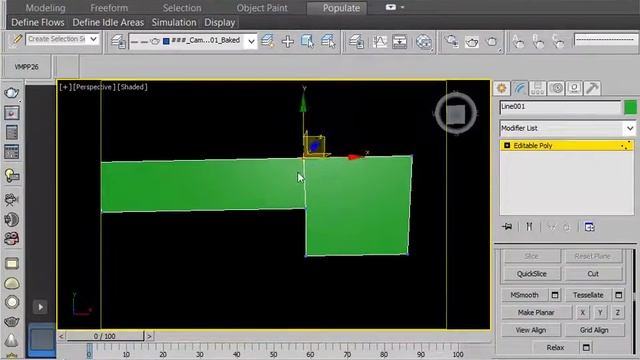Screen dimensions: 640x360
Task: Click the viewport plus menu label
Action: (x=65, y=87)
